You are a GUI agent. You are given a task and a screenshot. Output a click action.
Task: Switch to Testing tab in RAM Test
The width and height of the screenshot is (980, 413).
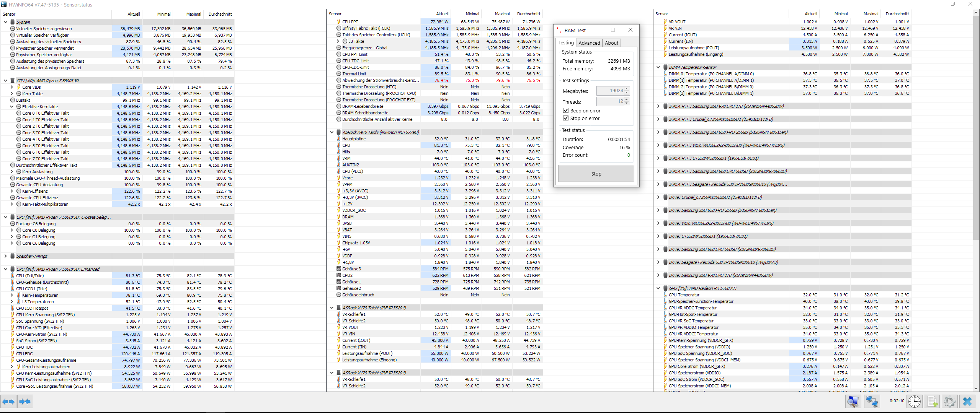click(x=566, y=42)
